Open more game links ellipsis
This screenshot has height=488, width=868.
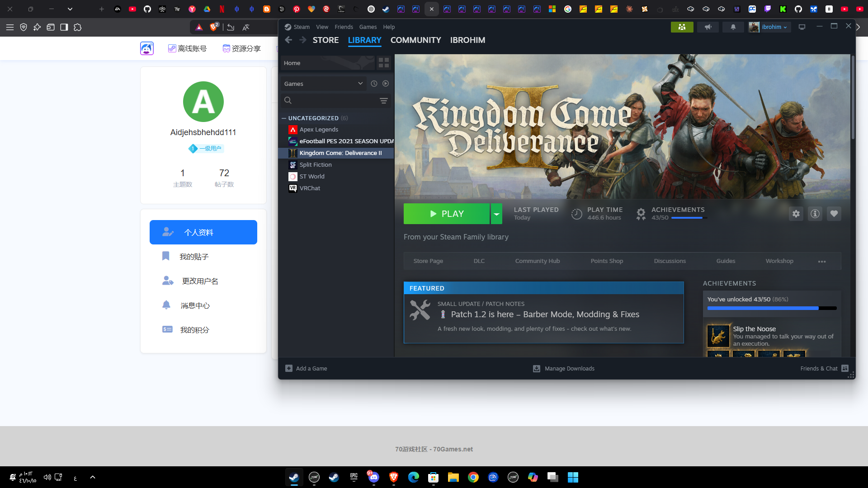(822, 261)
